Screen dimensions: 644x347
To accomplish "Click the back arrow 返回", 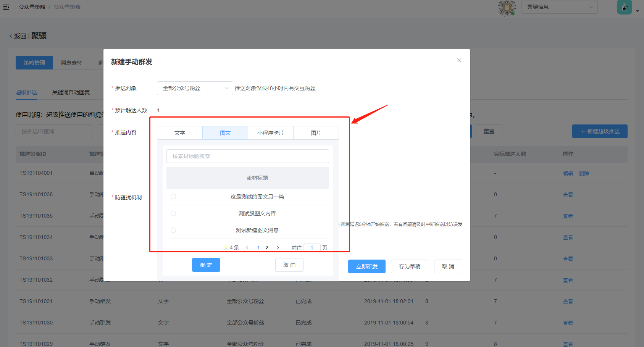I will (x=18, y=36).
